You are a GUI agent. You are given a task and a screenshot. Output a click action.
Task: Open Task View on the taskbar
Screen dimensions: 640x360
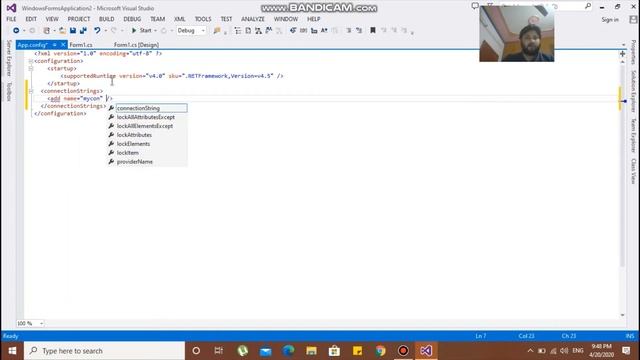tap(219, 351)
